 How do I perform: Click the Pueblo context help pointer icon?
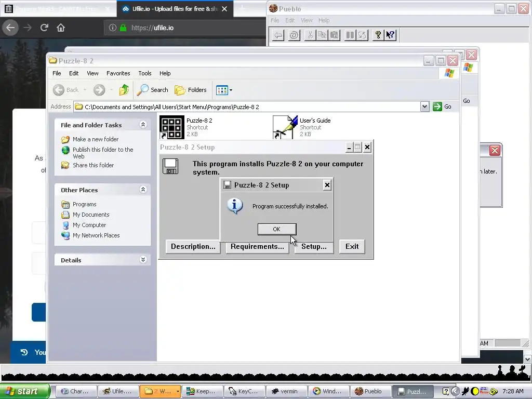(x=390, y=35)
